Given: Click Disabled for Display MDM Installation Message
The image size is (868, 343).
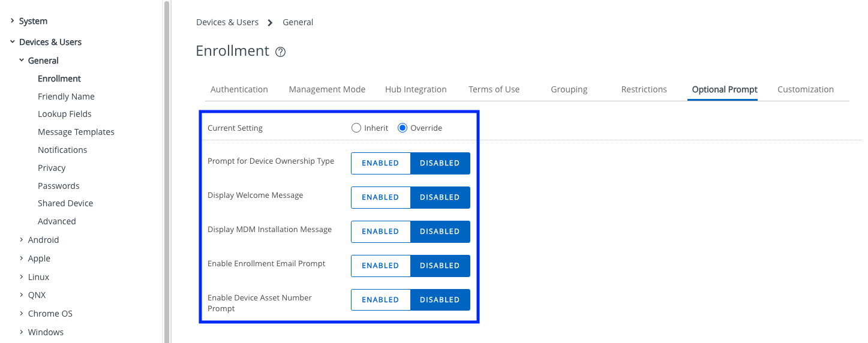Looking at the screenshot, I should coord(440,231).
